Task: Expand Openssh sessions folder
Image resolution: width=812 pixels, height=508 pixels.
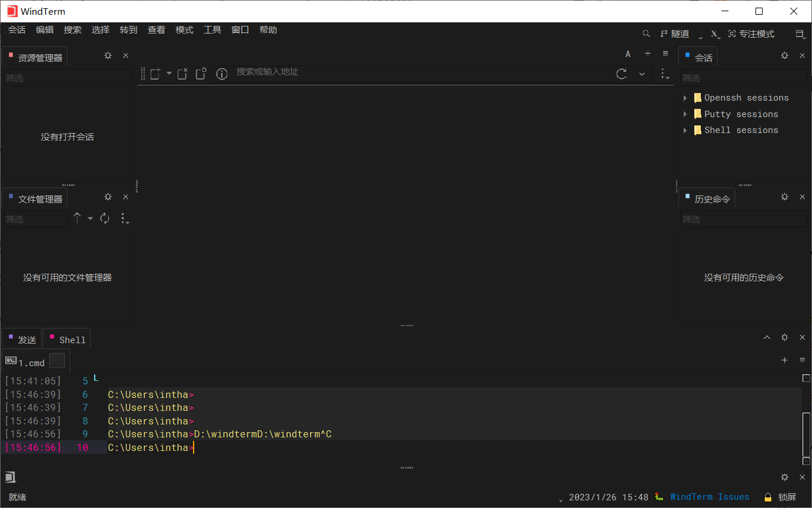Action: (x=685, y=98)
